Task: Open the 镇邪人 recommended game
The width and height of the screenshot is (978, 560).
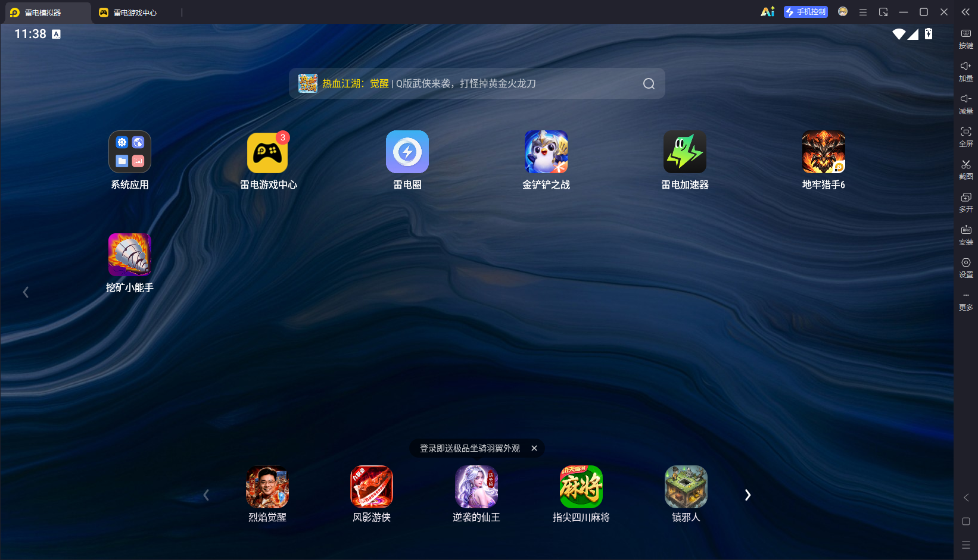Action: point(686,487)
